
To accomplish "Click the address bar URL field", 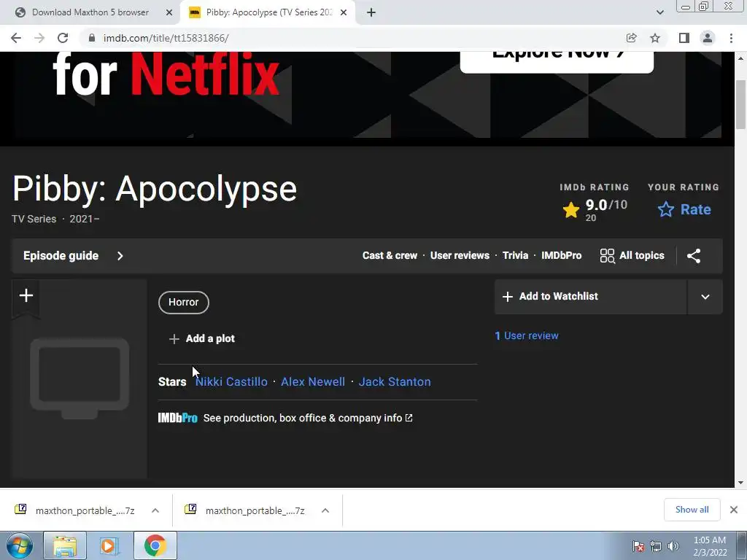I will point(352,38).
